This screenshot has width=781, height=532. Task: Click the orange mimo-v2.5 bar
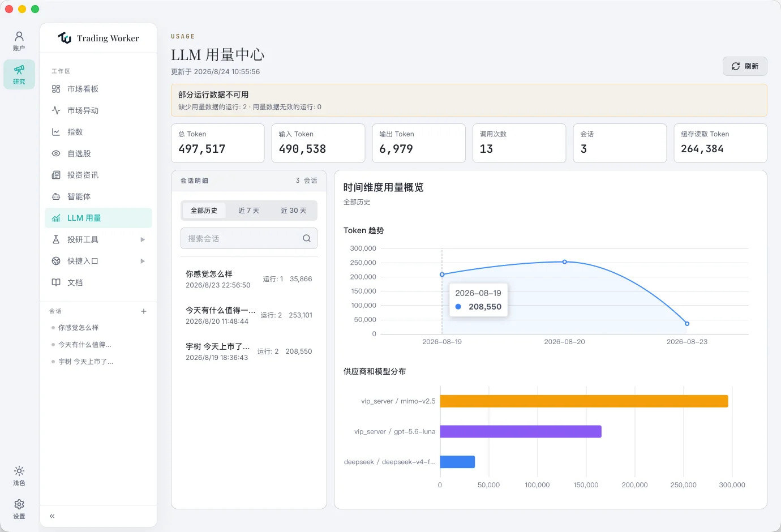584,401
